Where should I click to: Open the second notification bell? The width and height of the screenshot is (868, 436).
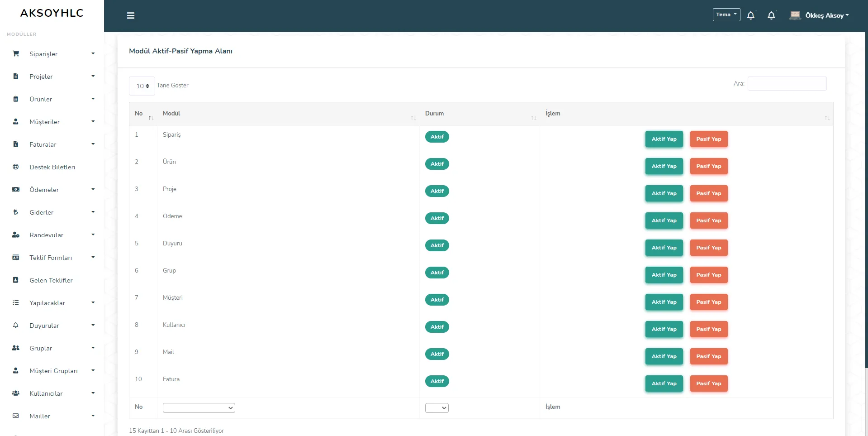(772, 16)
